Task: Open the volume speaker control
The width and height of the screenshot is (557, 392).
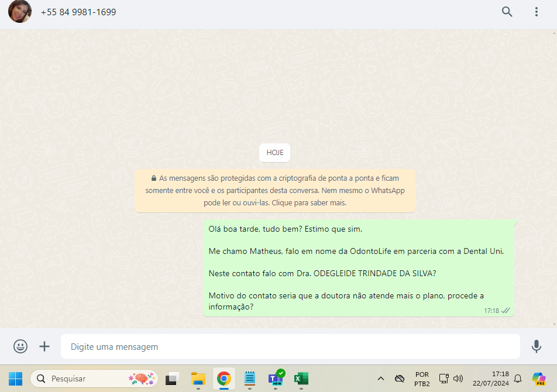Action: (x=458, y=379)
